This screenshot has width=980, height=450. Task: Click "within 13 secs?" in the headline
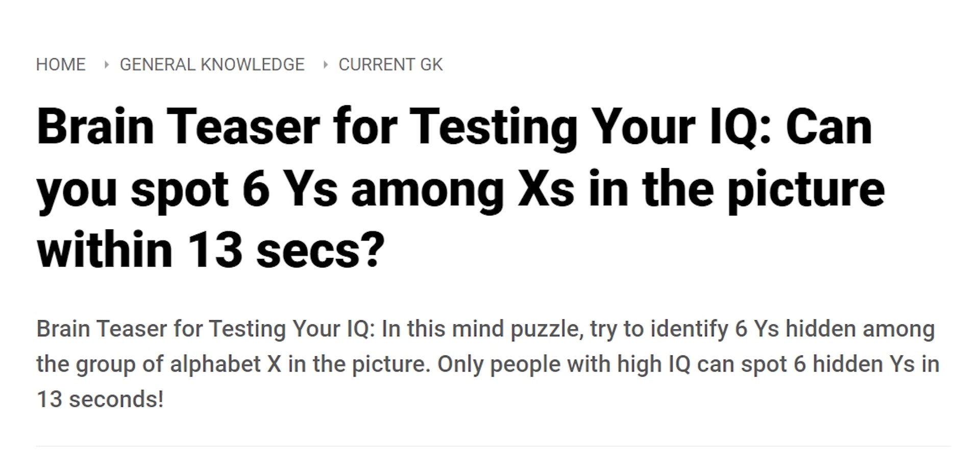tap(210, 250)
